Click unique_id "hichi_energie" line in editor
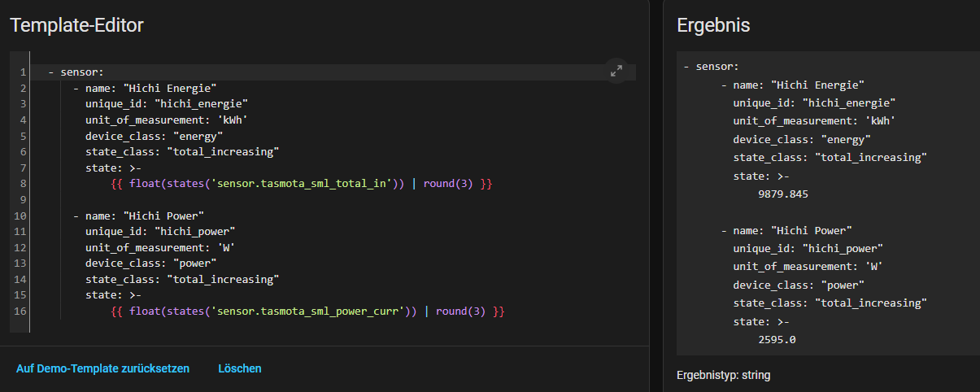Screen dimensions: 980x392 pos(166,103)
